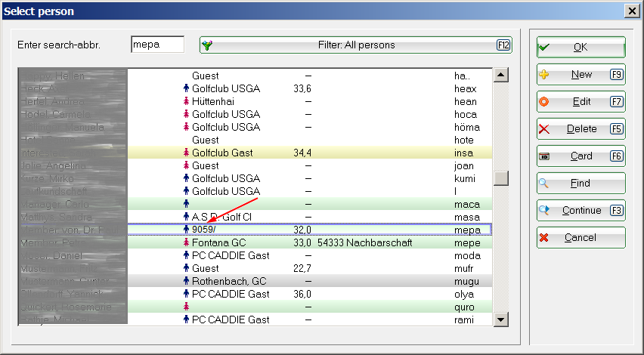Click the red X icon on Delete
Screen dimensions: 644x355
click(544, 129)
